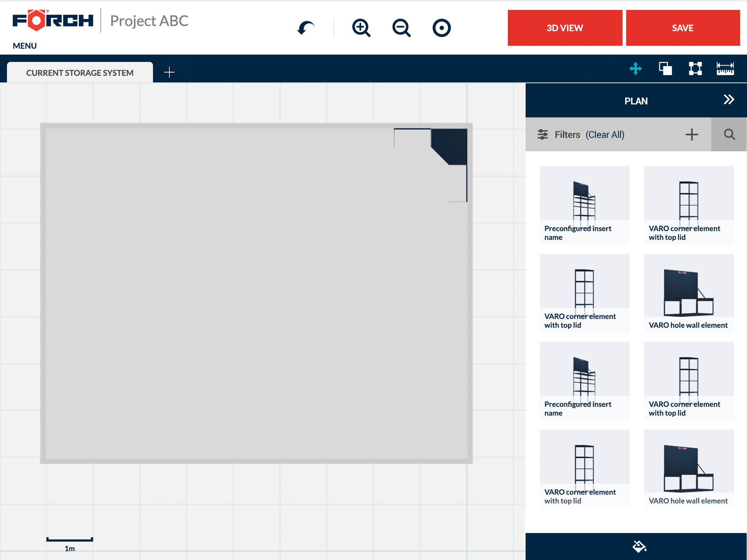Open the Filters sliders control
Image resolution: width=747 pixels, height=560 pixels.
point(543,135)
